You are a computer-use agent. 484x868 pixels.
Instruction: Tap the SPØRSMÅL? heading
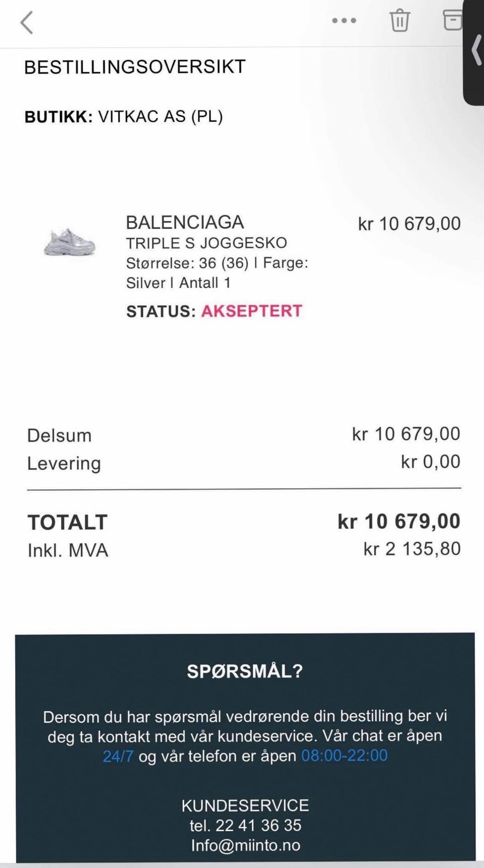(245, 671)
